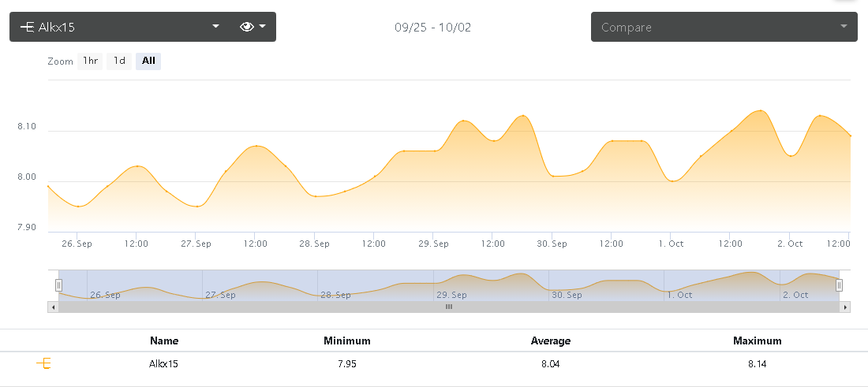Click the 30. Sep x-axis label on chart
868x387 pixels.
552,244
